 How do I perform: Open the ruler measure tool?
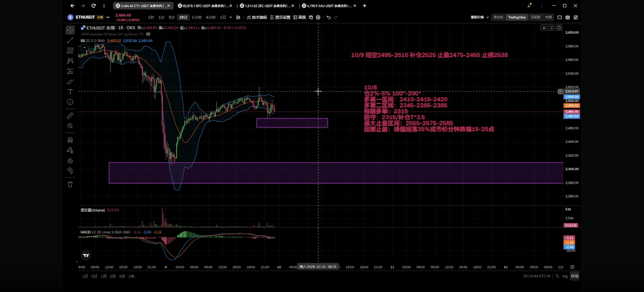(x=70, y=116)
